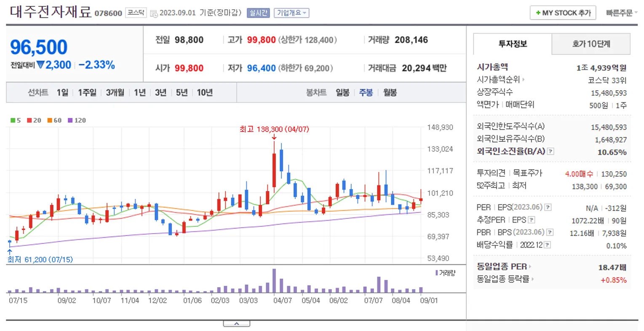
Task: Select the 1일 line chart period
Action: pyautogui.click(x=62, y=93)
